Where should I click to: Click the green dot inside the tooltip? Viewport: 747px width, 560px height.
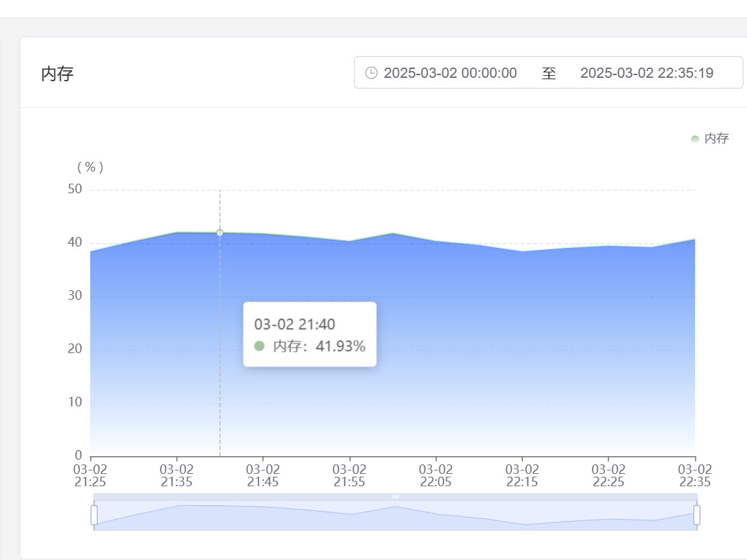[x=259, y=346]
